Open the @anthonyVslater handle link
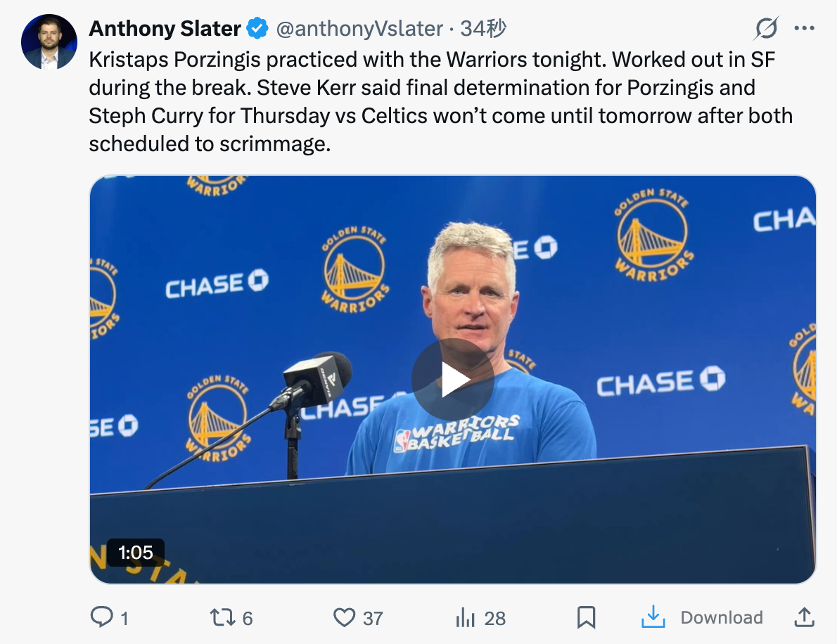The height and width of the screenshot is (644, 837). pyautogui.click(x=359, y=29)
